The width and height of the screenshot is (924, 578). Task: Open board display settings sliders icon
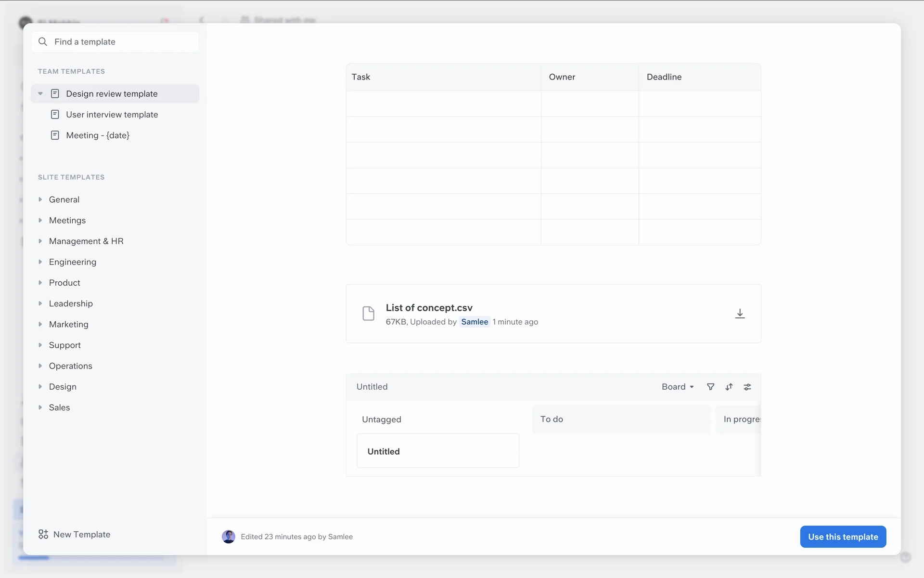(747, 387)
